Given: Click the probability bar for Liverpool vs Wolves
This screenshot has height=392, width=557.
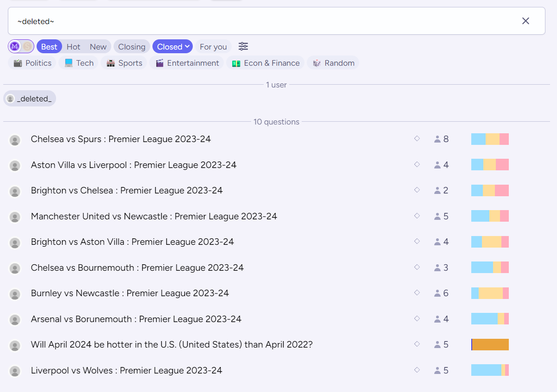Looking at the screenshot, I should 490,370.
